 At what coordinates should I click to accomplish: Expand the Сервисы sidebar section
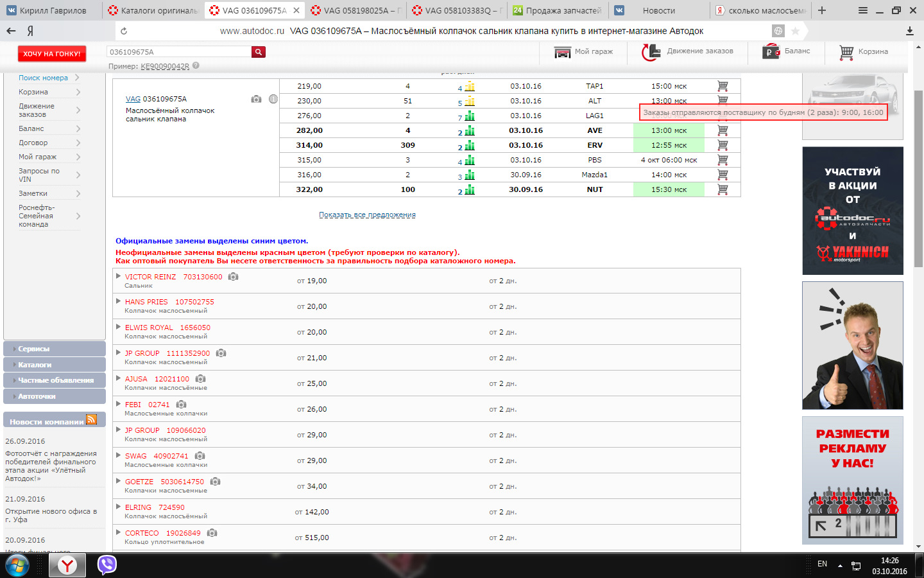[x=55, y=349]
